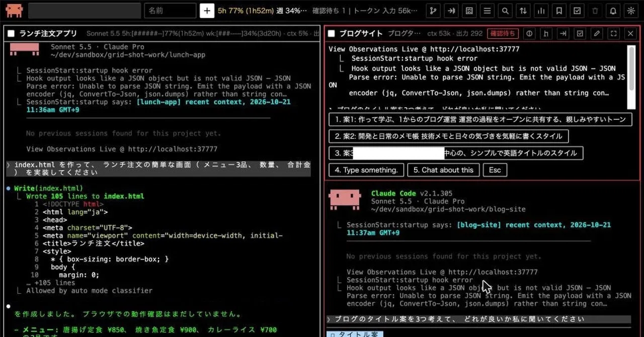
Task: Open the hamburger list menu icon
Action: pos(488,11)
